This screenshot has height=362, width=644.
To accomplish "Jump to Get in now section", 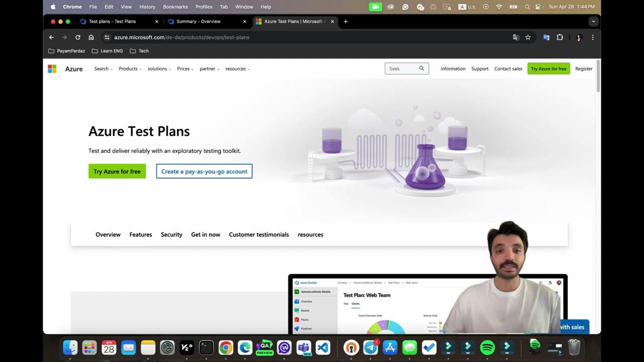I will point(205,235).
